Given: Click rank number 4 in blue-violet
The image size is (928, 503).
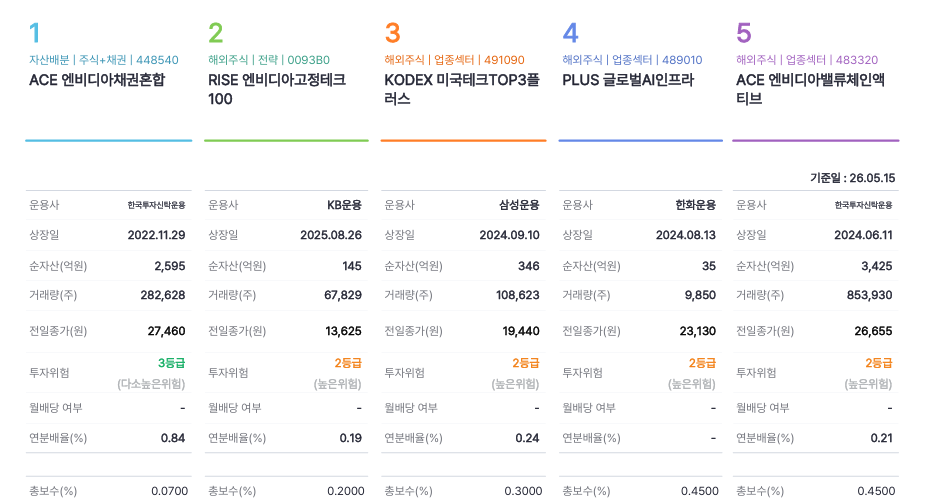Looking at the screenshot, I should pos(570,33).
